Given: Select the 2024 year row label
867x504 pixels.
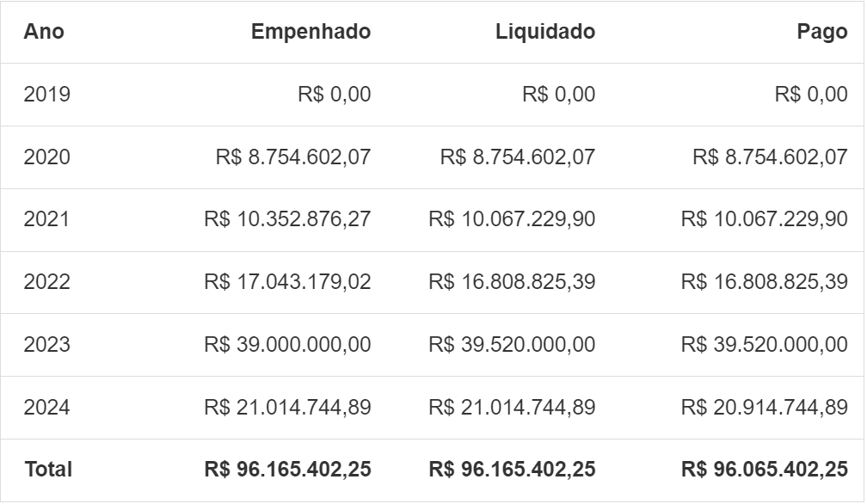Looking at the screenshot, I should pos(47,408).
